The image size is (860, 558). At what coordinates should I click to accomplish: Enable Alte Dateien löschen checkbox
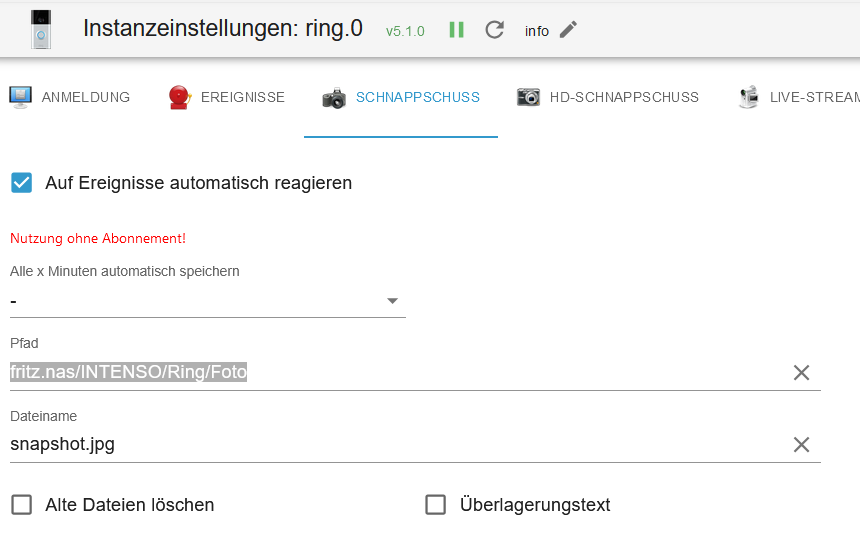coord(22,505)
